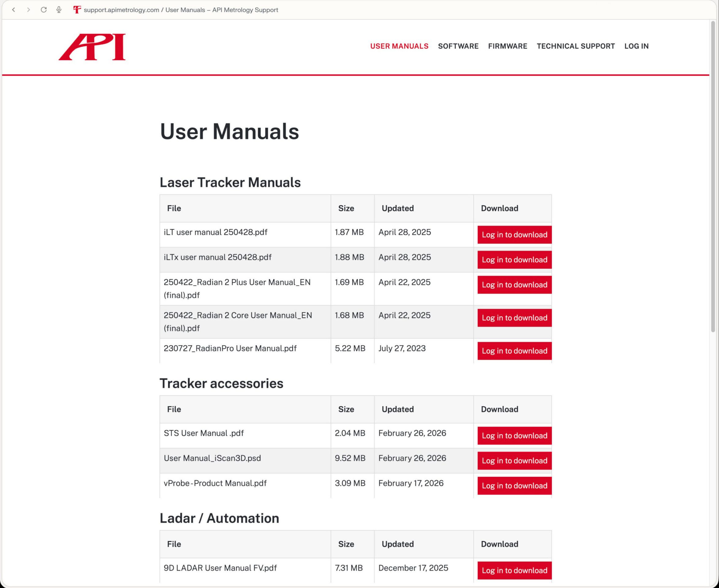
Task: Click 9D LADAR User Manual FV.pdf file name
Action: click(220, 568)
